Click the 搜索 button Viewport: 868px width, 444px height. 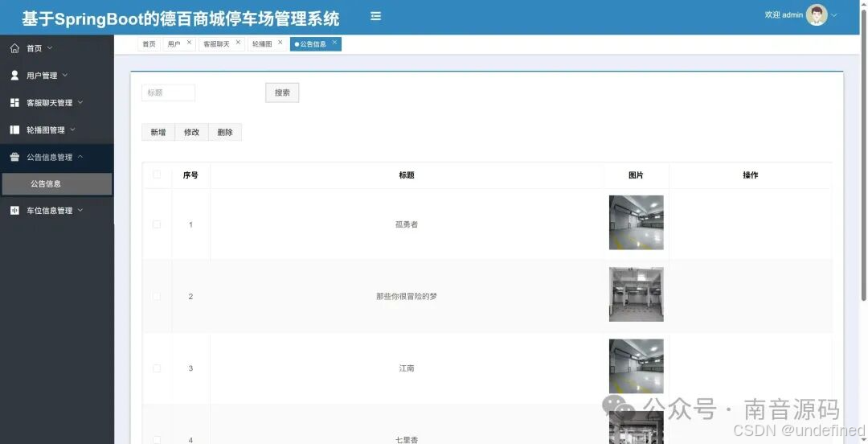click(x=282, y=92)
